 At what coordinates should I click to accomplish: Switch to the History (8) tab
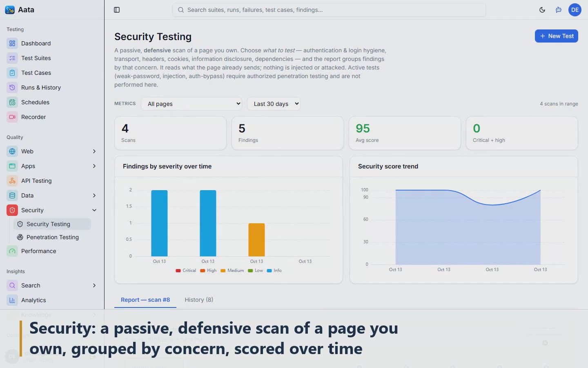[199, 300]
